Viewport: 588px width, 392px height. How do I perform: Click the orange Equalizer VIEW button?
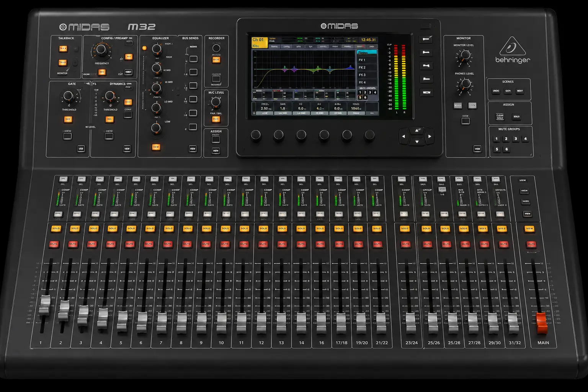[x=156, y=147]
